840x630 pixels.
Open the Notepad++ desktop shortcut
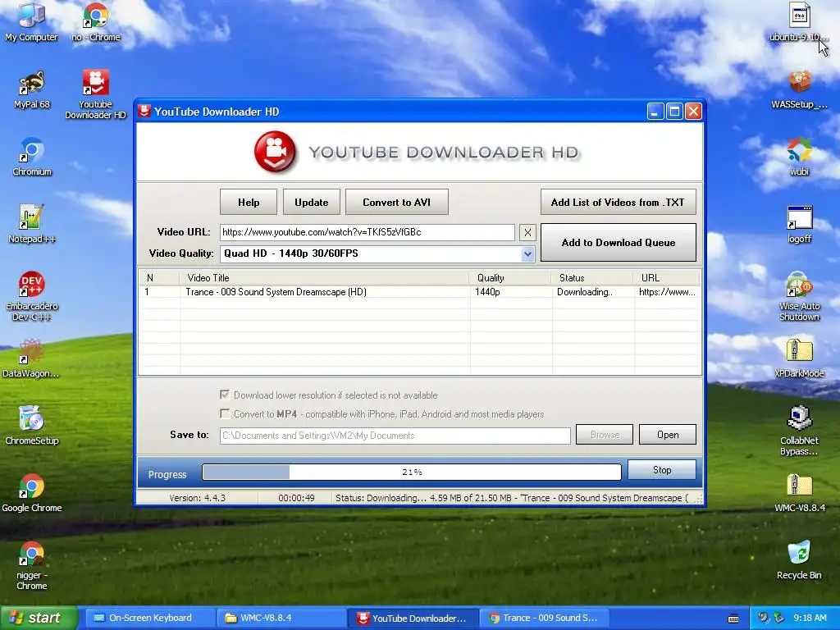coord(32,225)
